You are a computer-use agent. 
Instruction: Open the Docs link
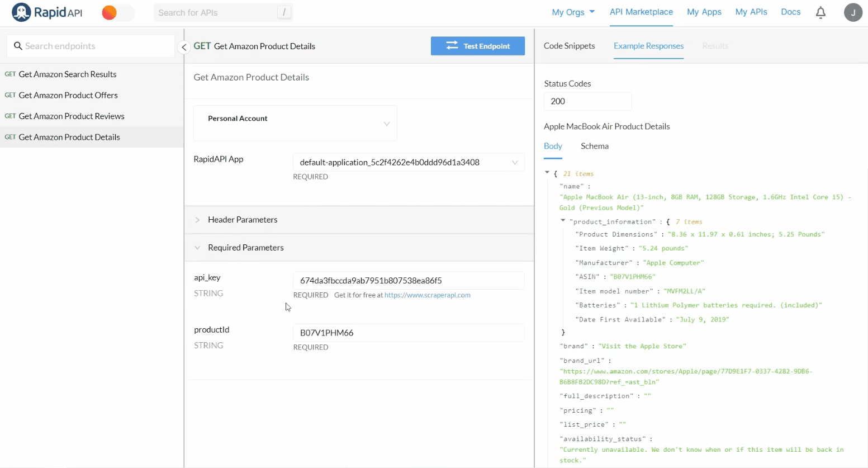coord(790,12)
